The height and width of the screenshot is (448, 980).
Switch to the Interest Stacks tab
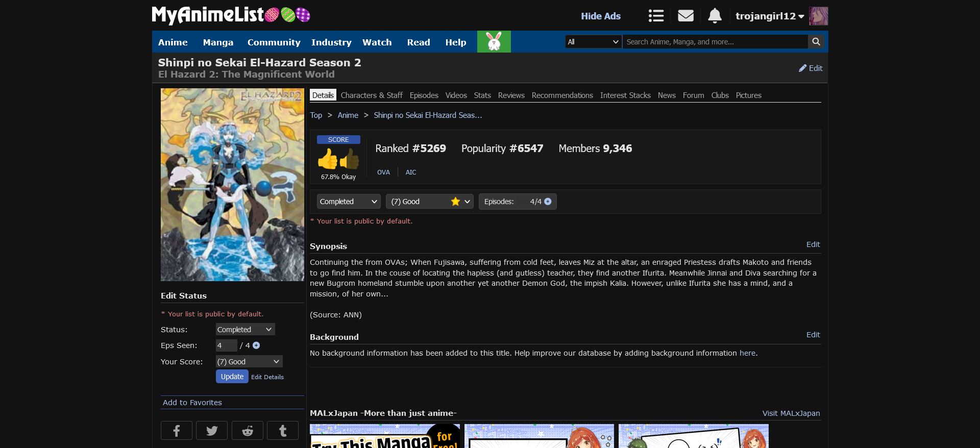pos(625,95)
